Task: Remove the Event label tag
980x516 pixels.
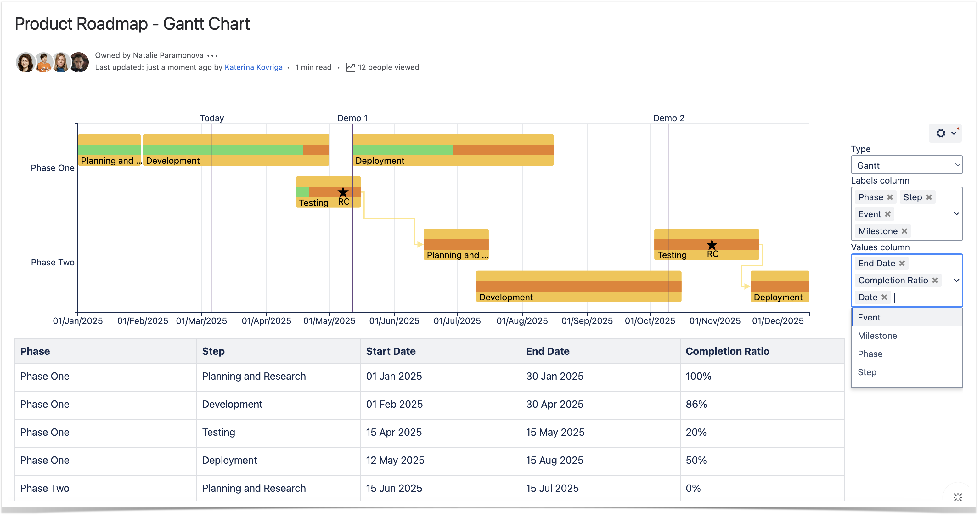Action: (x=888, y=214)
